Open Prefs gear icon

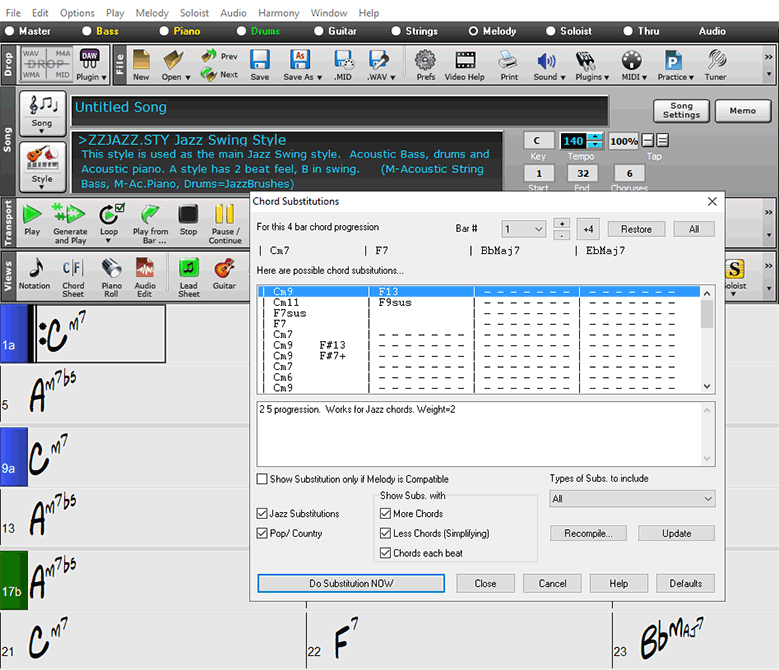pos(426,60)
